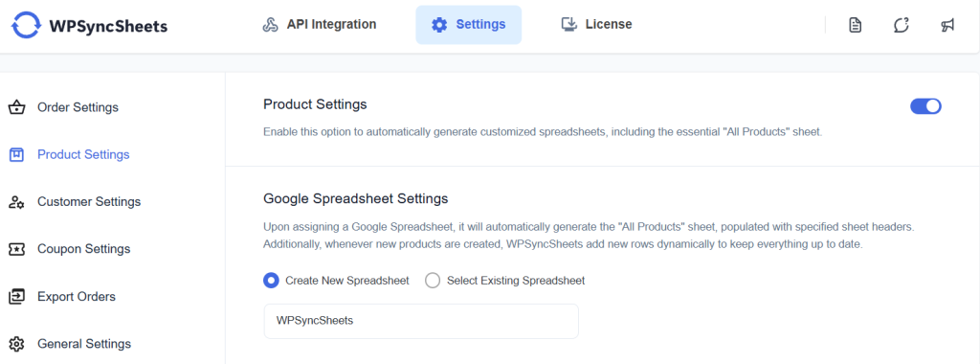Click the WPSyncSheets sync logo icon
980x364 pixels.
26,26
